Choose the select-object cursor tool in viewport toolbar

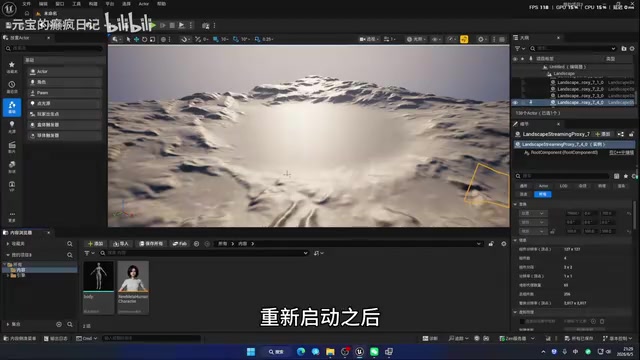coord(128,39)
